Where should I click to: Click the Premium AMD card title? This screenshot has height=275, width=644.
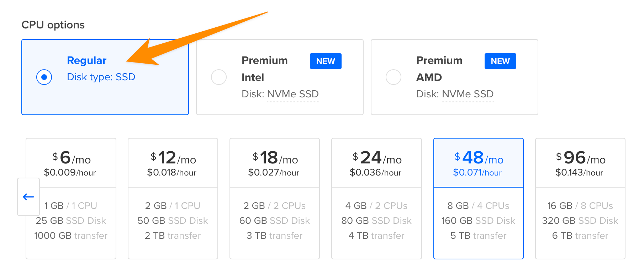coord(439,69)
